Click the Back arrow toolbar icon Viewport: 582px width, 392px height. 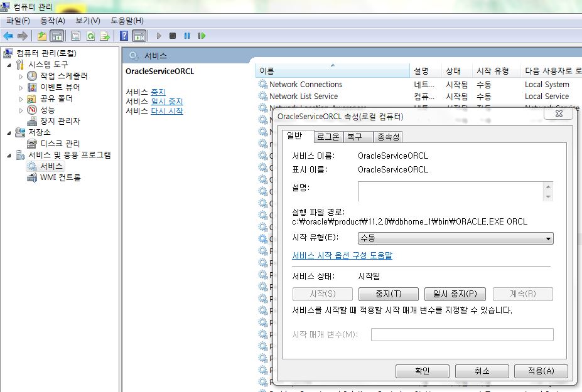[x=8, y=36]
